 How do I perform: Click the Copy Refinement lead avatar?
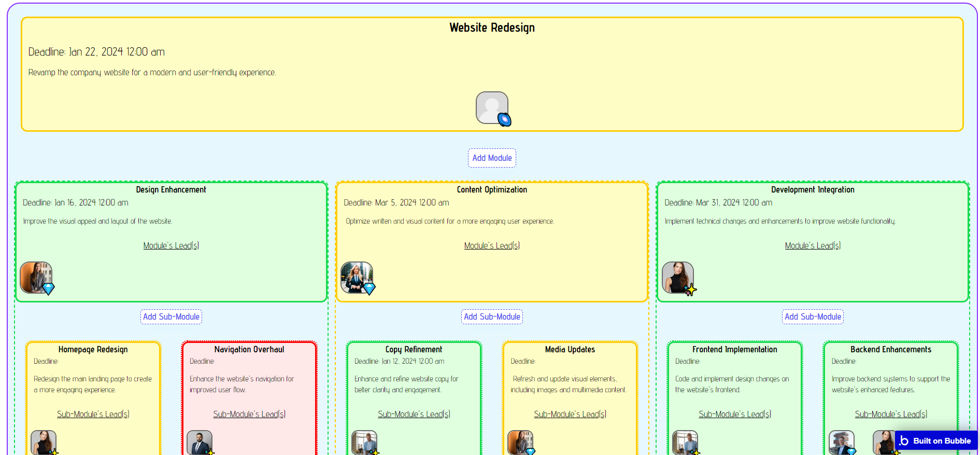coord(364,443)
